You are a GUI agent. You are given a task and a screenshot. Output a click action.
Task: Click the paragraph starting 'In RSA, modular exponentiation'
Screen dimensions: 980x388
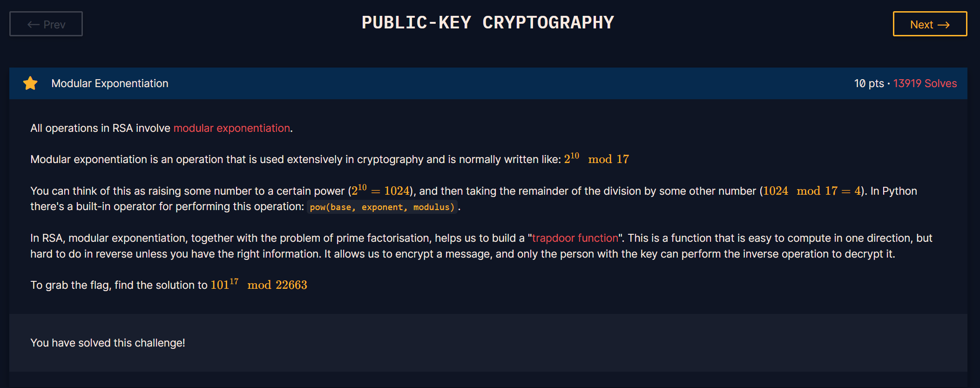click(x=481, y=246)
